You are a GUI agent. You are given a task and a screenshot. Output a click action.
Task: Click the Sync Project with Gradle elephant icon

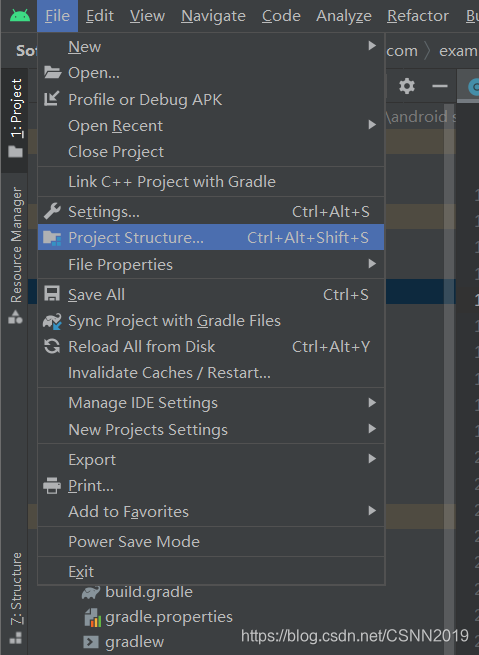tap(52, 321)
